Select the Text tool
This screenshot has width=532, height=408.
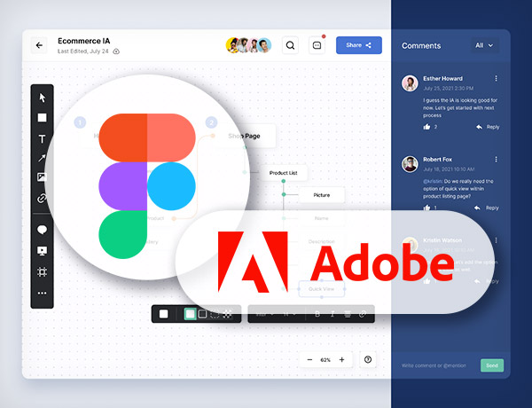[x=42, y=139]
